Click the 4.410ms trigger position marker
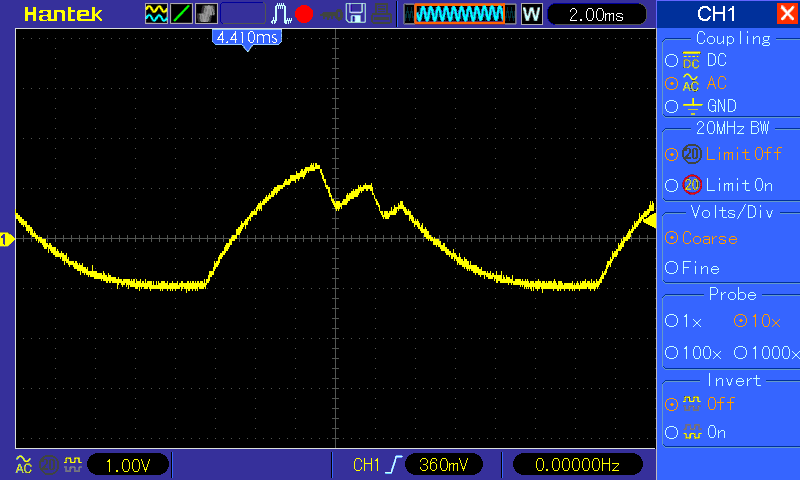The image size is (800, 480). (x=247, y=39)
